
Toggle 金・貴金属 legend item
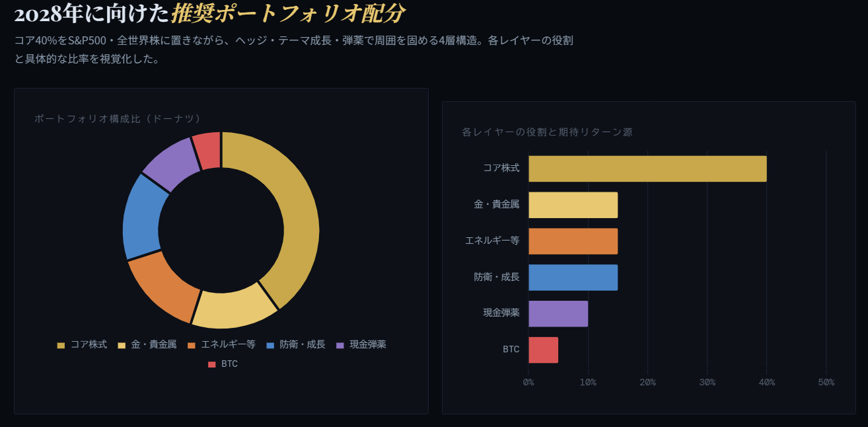147,344
